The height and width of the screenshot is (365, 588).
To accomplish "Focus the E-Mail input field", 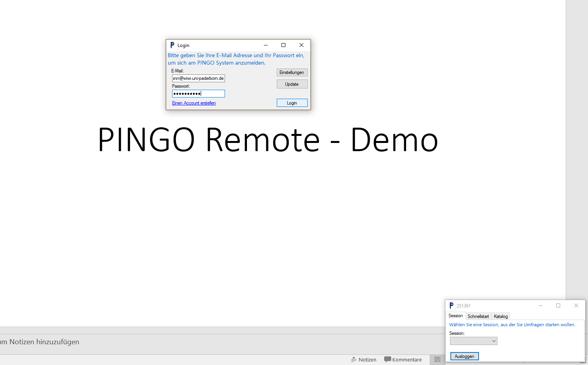I will 198,78.
